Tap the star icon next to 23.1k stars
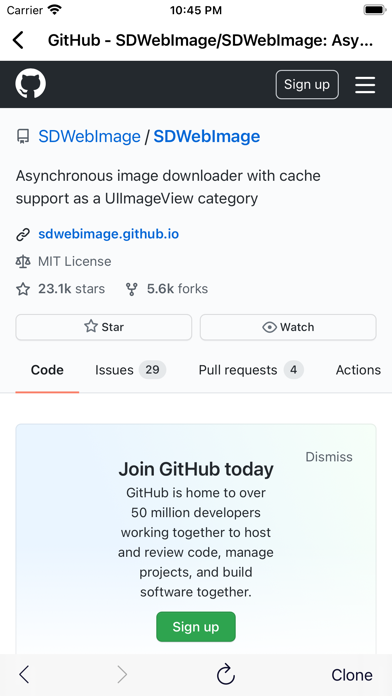 [x=23, y=289]
